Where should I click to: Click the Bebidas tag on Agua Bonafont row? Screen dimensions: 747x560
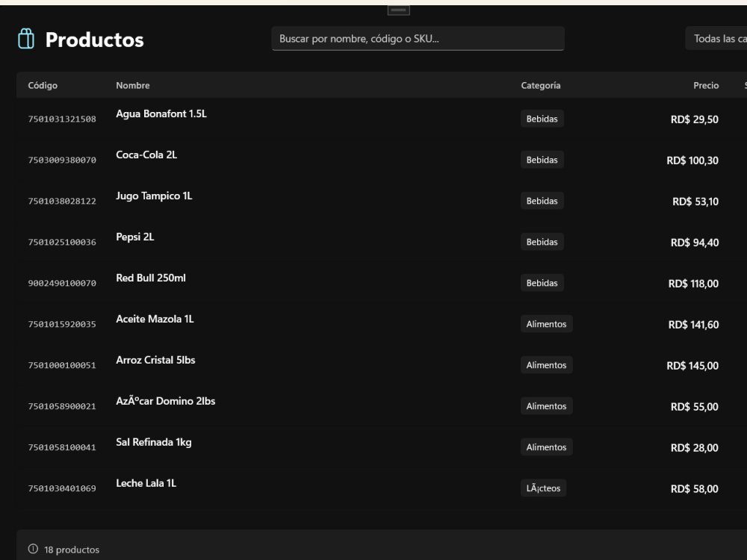tap(542, 119)
